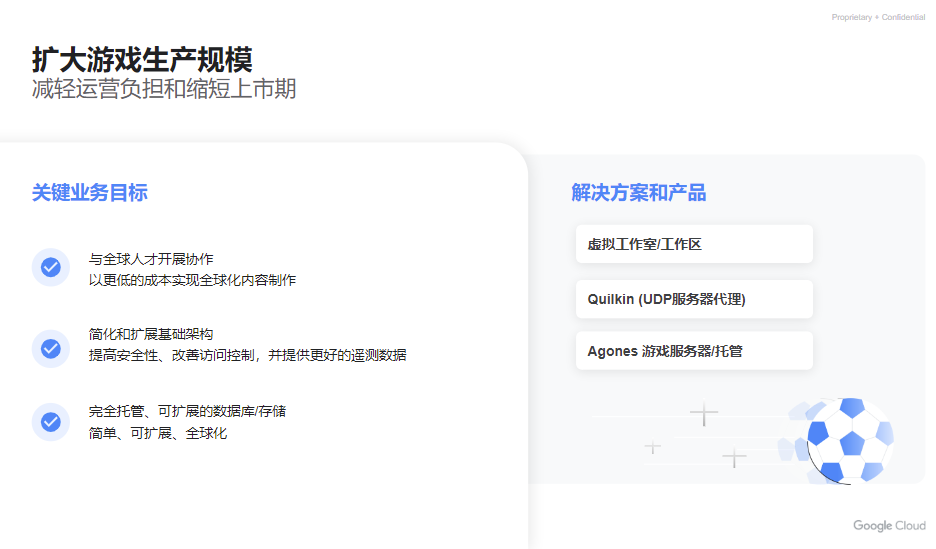Click the checkmark icon beside 与全球人才开展协作
The height and width of the screenshot is (549, 936).
click(51, 267)
